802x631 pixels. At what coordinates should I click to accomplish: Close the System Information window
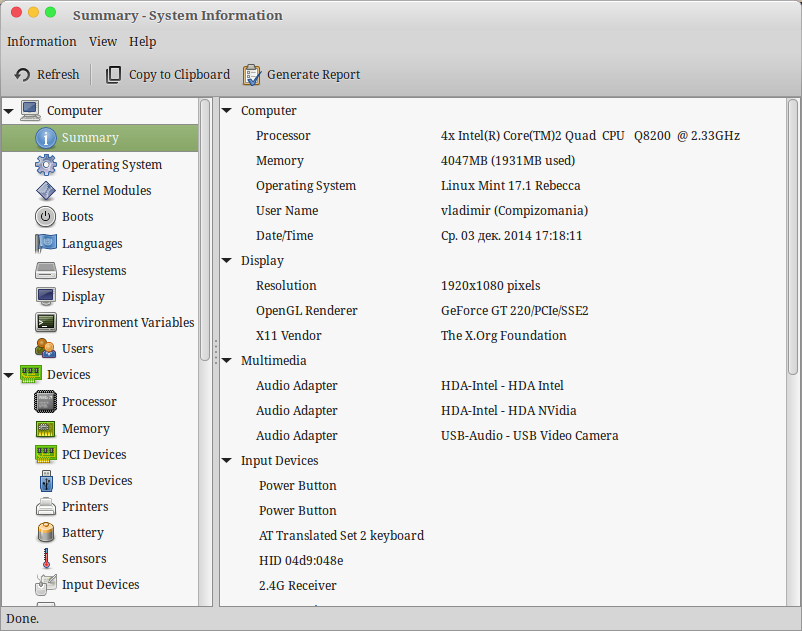pos(16,12)
